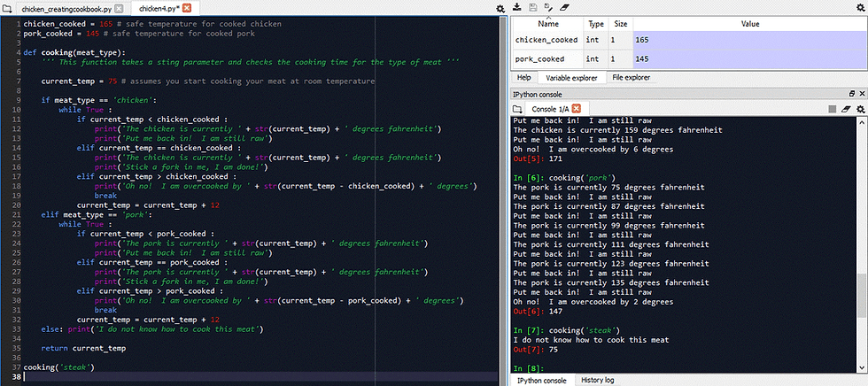868x386 pixels.
Task: Switch to chicken_creatingcookbook.py tab
Action: [x=67, y=9]
